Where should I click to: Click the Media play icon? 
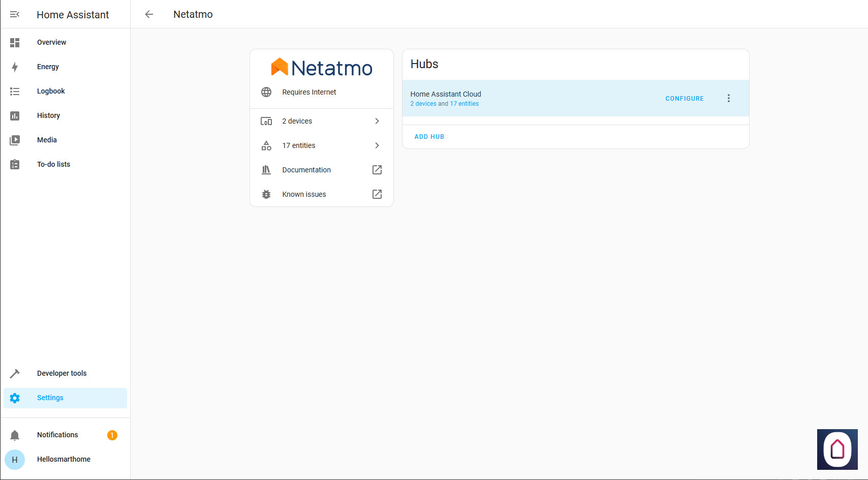(15, 140)
